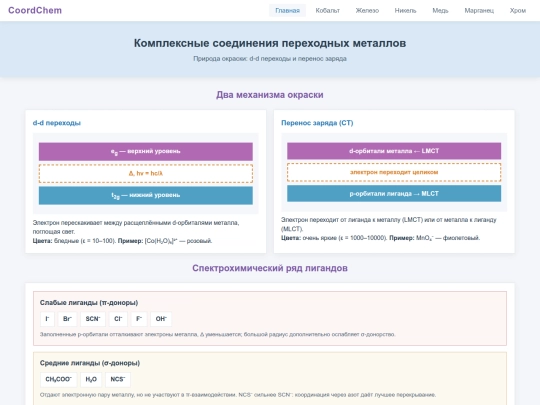Click the I⁻ ligand chip
Screen dimensions: 540x405
coord(48,319)
